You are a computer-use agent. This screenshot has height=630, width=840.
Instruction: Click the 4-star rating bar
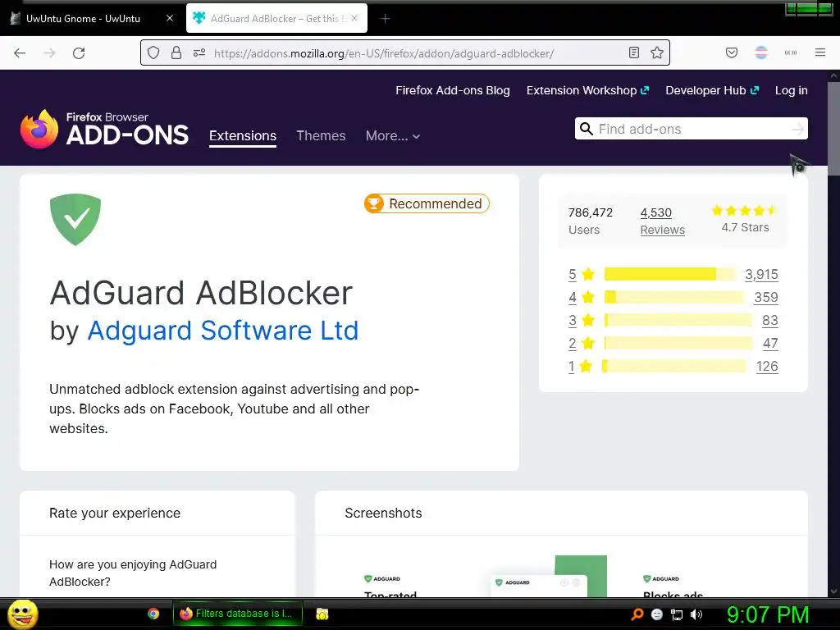tap(674, 297)
